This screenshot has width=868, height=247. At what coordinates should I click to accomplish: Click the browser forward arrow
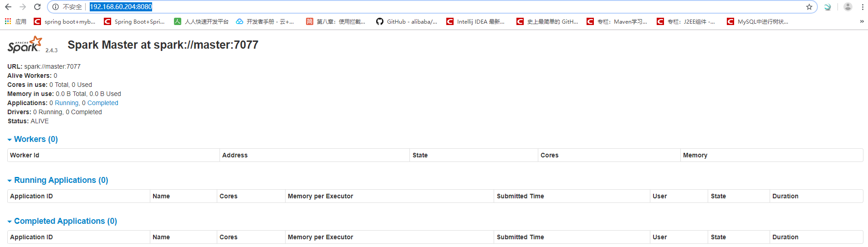[x=23, y=7]
